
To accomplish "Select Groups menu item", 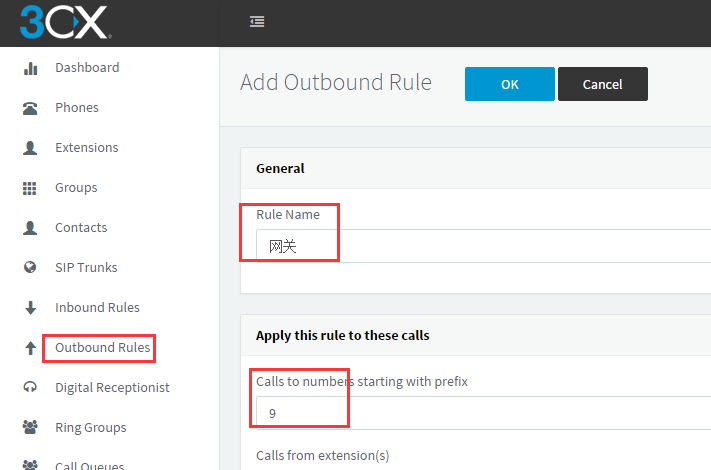I will coord(76,188).
